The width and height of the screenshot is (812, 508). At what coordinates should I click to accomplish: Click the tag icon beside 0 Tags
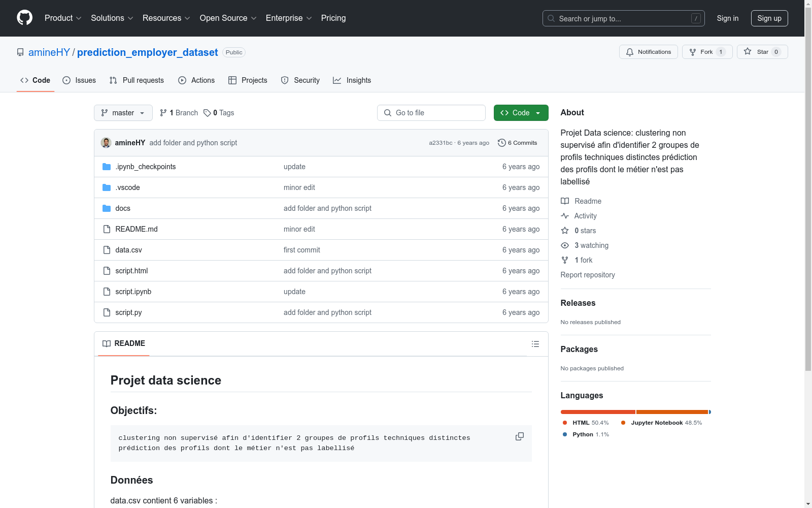(207, 113)
